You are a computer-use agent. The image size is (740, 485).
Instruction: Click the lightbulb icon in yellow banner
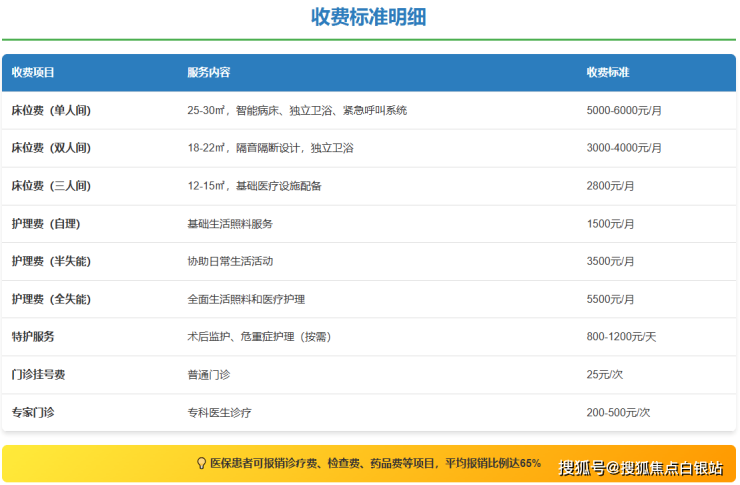pyautogui.click(x=201, y=464)
